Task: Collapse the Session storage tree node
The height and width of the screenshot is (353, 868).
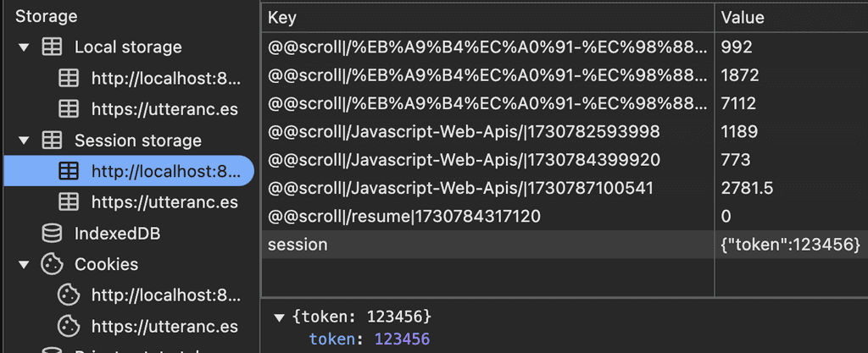Action: tap(23, 141)
